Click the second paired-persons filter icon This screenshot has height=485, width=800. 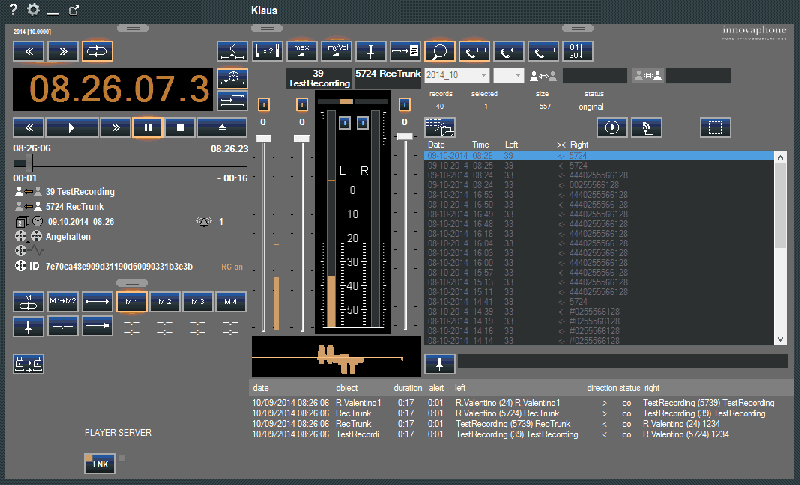(647, 75)
